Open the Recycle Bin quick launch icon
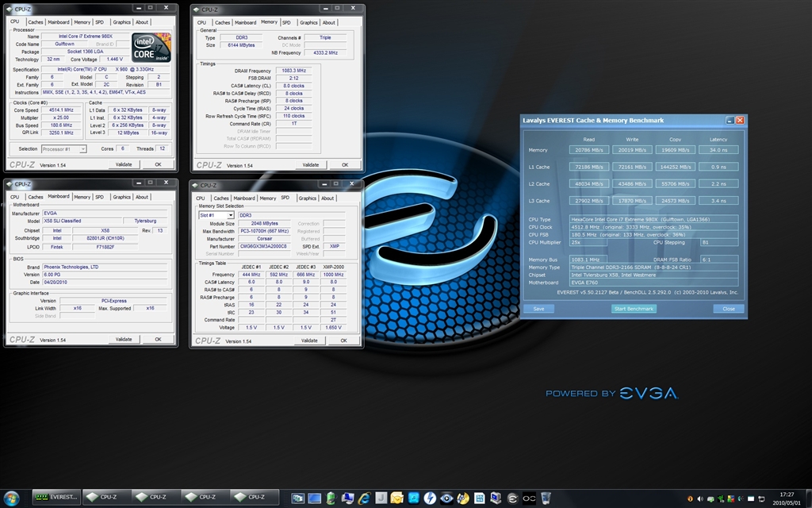This screenshot has width=812, height=508. click(x=546, y=498)
